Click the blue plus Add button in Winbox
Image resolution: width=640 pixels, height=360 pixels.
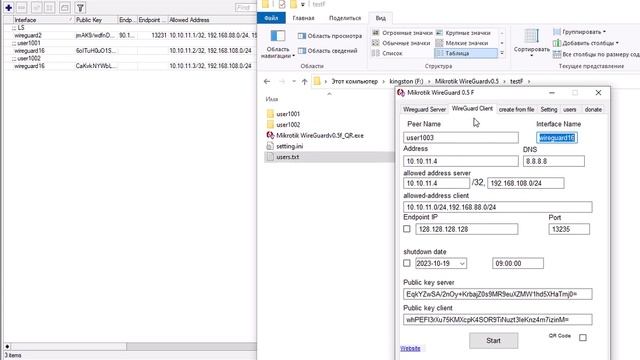click(x=9, y=7)
